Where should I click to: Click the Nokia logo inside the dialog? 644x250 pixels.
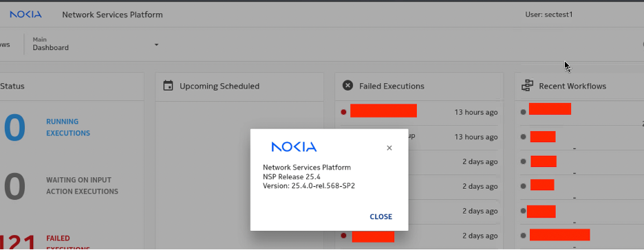point(294,147)
